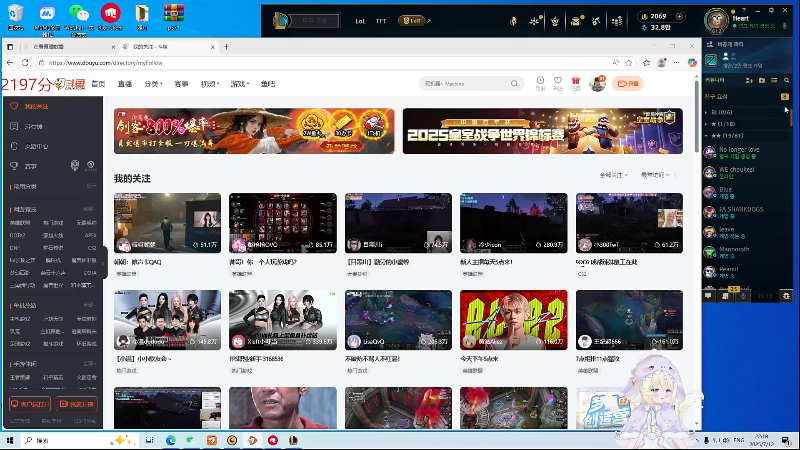The width and height of the screenshot is (800, 450).
Task: Click the favorites star in Edge address bar
Action: tap(629, 63)
